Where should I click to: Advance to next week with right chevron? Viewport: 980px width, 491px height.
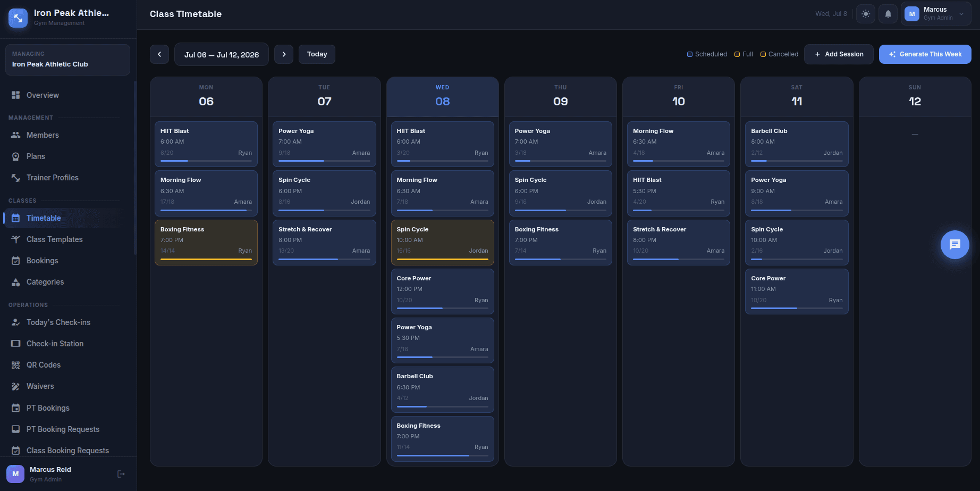click(284, 54)
